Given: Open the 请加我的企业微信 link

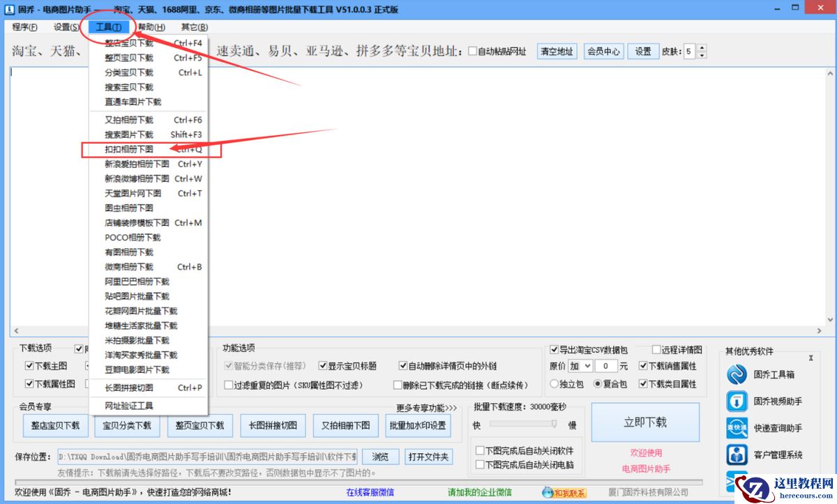Looking at the screenshot, I should 479,493.
